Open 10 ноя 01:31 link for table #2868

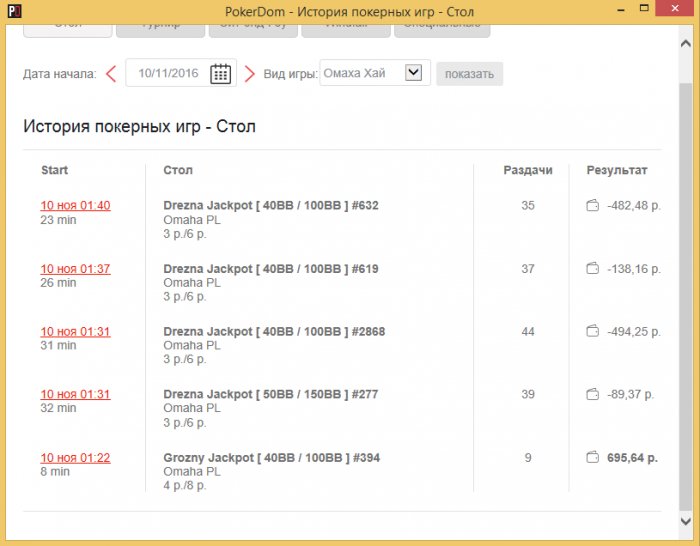coord(75,332)
